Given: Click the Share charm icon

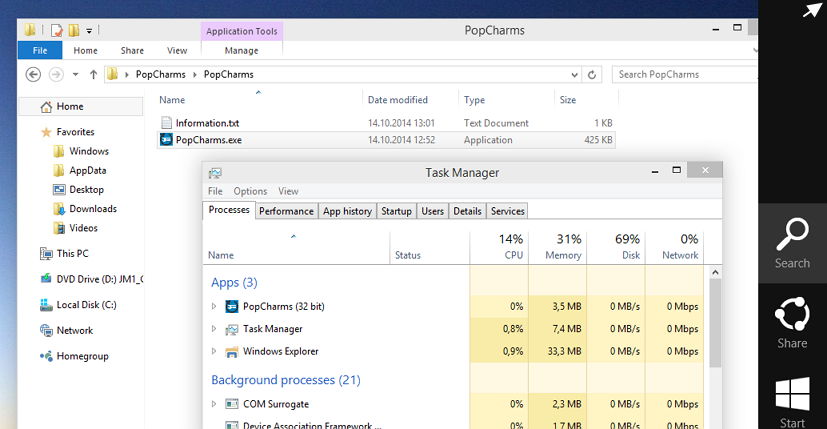Looking at the screenshot, I should tap(792, 314).
